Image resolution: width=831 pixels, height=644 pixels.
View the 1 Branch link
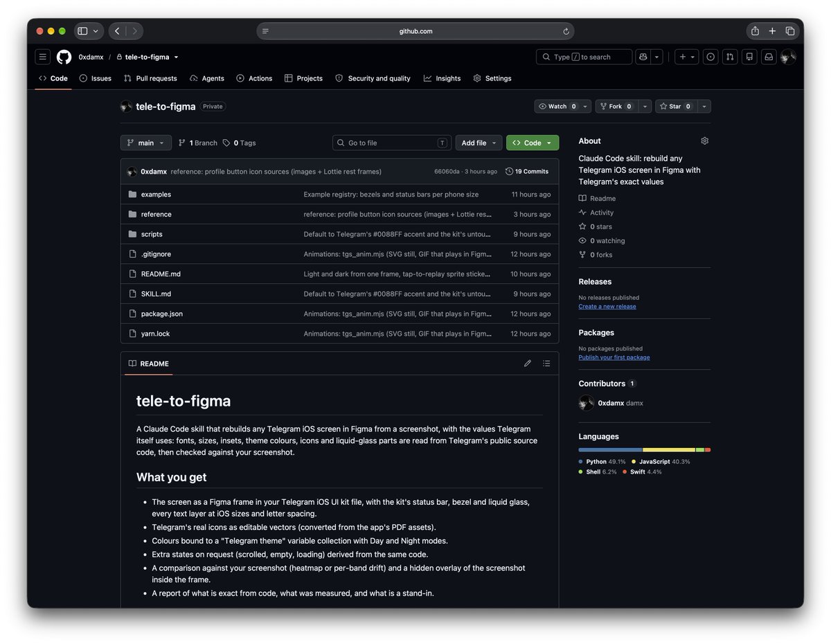pyautogui.click(x=198, y=143)
